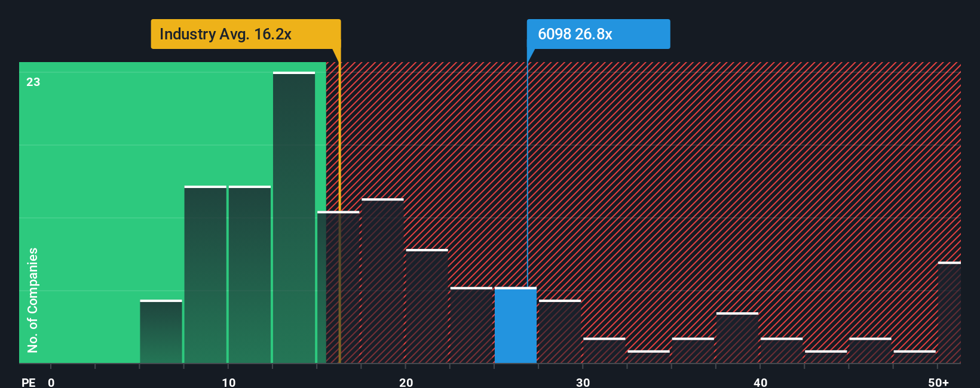Select the hatched bar spanning PE 17.5 to 20
The width and height of the screenshot is (980, 388).
382,281
